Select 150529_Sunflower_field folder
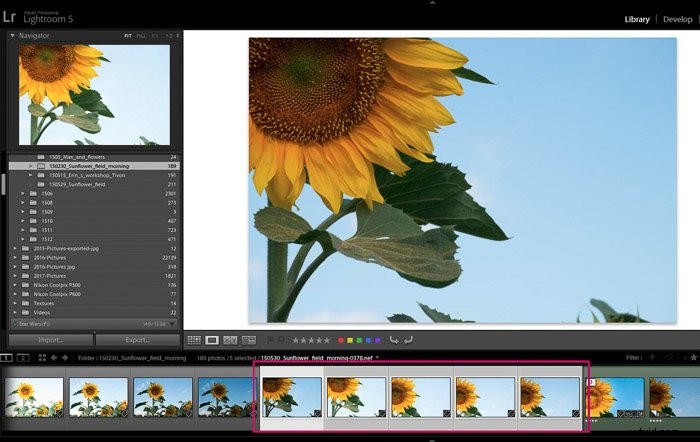The image size is (700, 442). click(77, 184)
